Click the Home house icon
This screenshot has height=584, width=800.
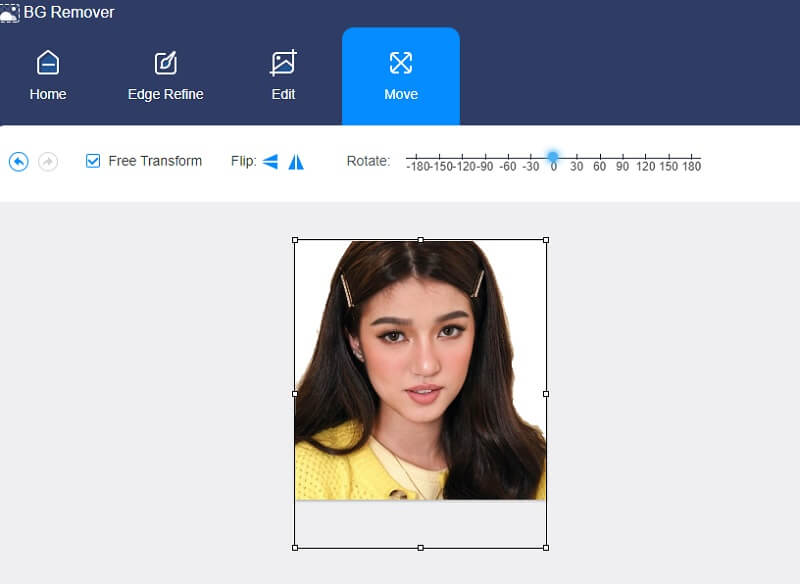click(x=47, y=62)
